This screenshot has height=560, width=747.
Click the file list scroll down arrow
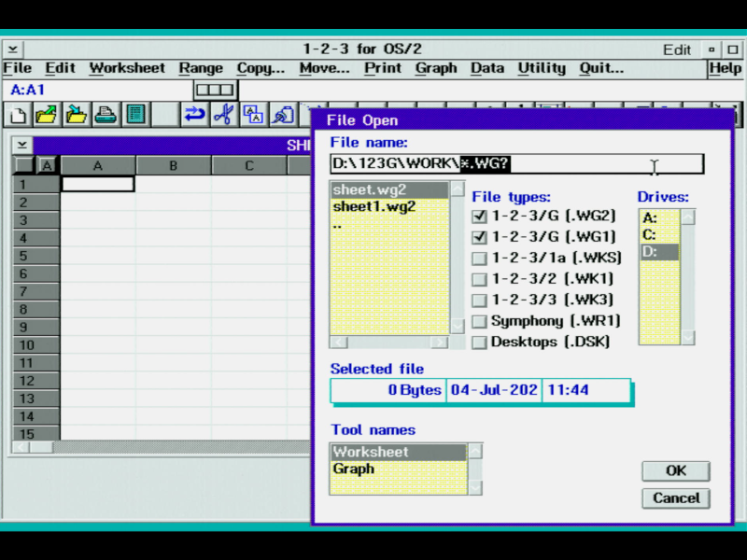[458, 326]
